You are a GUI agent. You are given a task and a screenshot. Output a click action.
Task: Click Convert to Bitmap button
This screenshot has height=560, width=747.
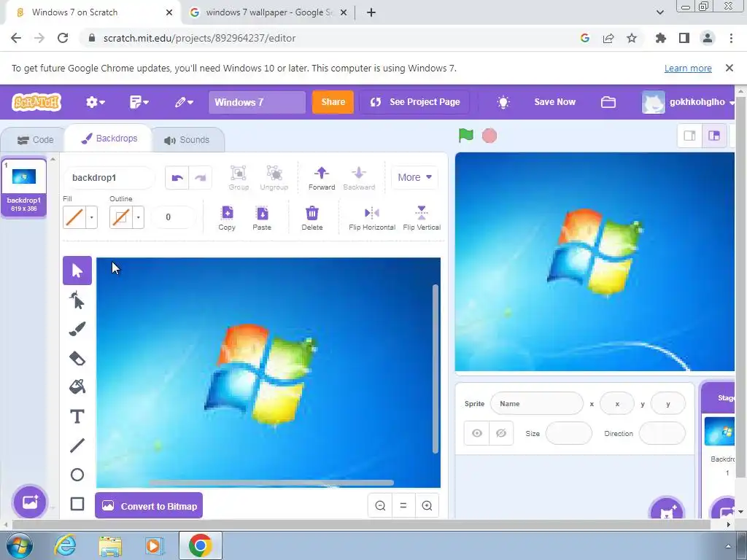point(149,506)
